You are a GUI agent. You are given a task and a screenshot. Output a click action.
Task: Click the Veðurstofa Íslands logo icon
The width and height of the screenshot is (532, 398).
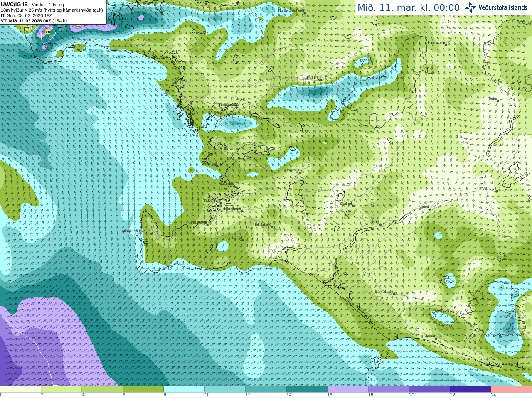(470, 7)
